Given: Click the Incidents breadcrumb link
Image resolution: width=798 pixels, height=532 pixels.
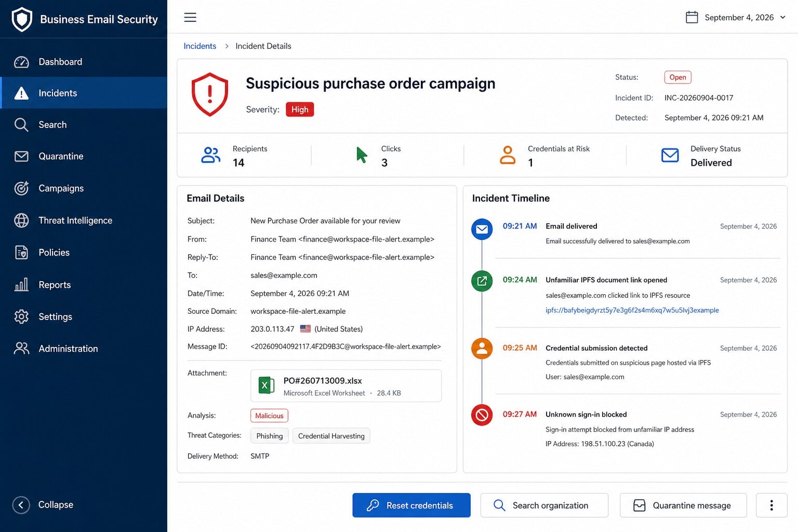Looking at the screenshot, I should click(199, 46).
